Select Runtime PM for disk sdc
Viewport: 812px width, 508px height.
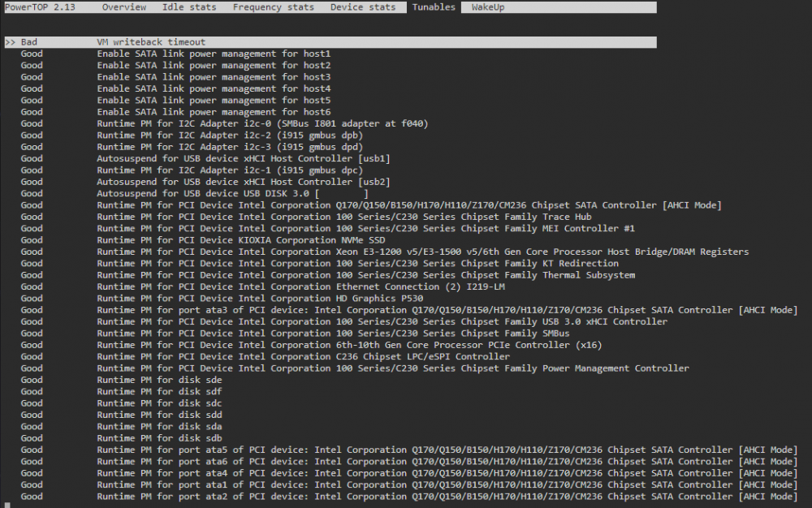pos(159,403)
